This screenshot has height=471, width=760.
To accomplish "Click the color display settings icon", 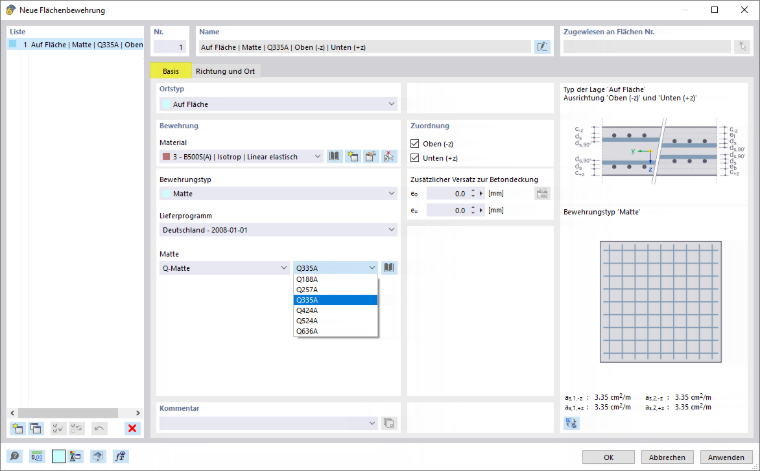I will coord(76,456).
